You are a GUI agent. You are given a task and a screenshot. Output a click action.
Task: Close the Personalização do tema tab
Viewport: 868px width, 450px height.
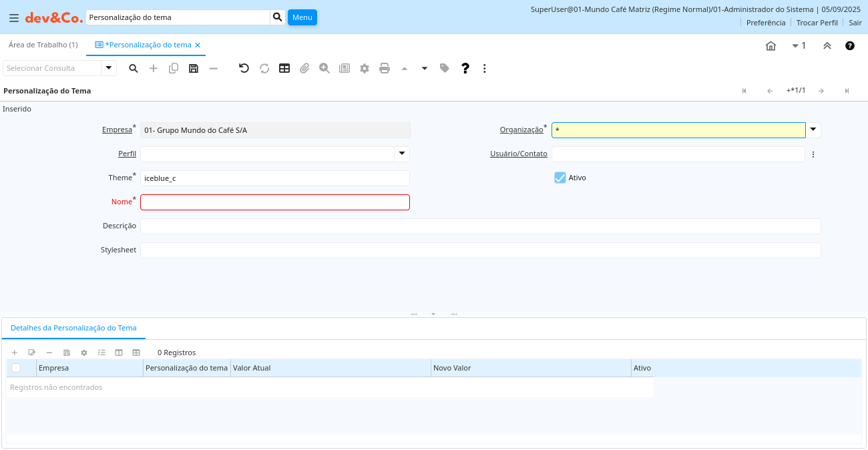(x=198, y=45)
